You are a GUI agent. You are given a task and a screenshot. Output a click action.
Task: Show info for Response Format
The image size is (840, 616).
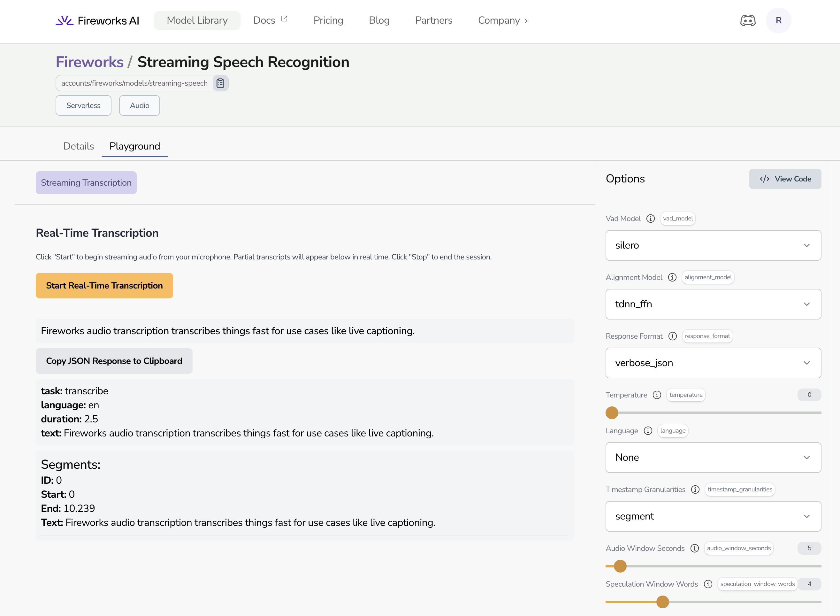pyautogui.click(x=672, y=336)
